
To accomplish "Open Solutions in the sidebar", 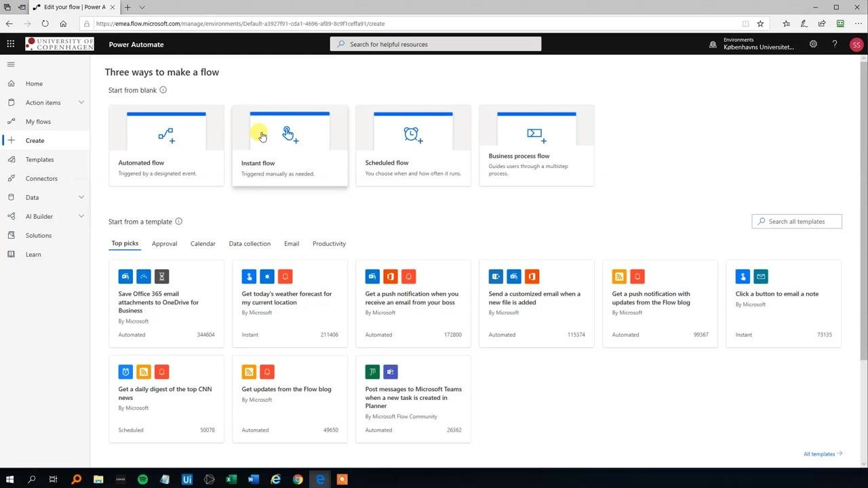I will [x=39, y=235].
